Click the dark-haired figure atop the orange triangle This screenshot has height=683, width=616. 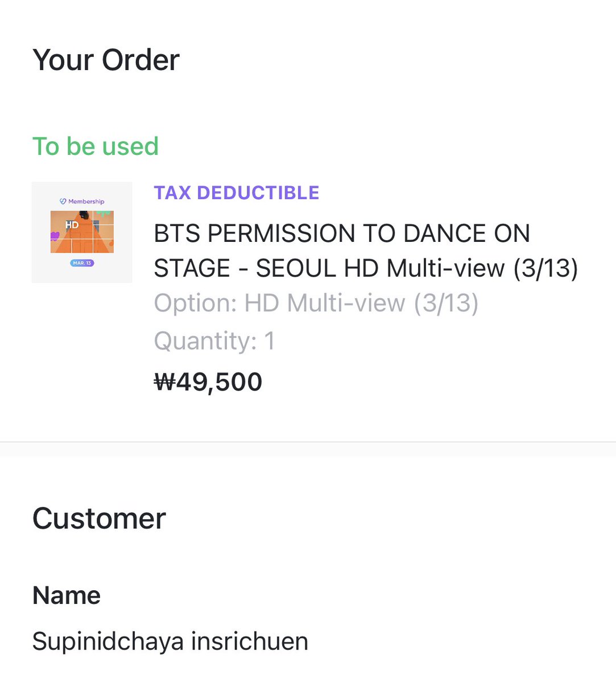pos(84,215)
